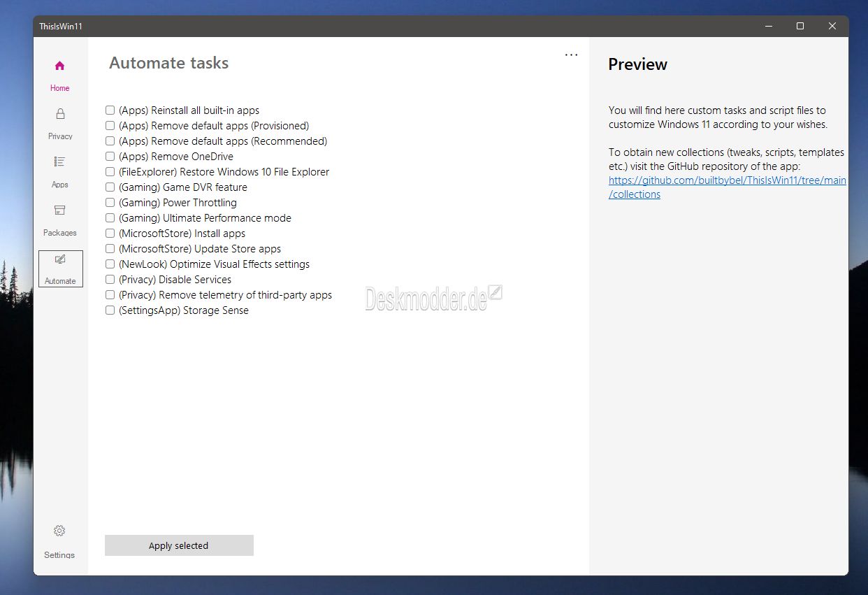Check Reinstall all built-in apps

click(110, 110)
